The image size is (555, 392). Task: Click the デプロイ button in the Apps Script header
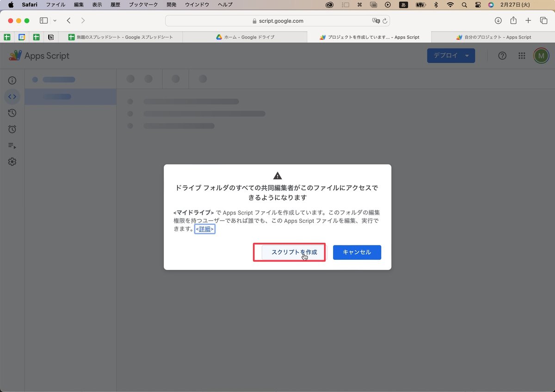pyautogui.click(x=451, y=55)
